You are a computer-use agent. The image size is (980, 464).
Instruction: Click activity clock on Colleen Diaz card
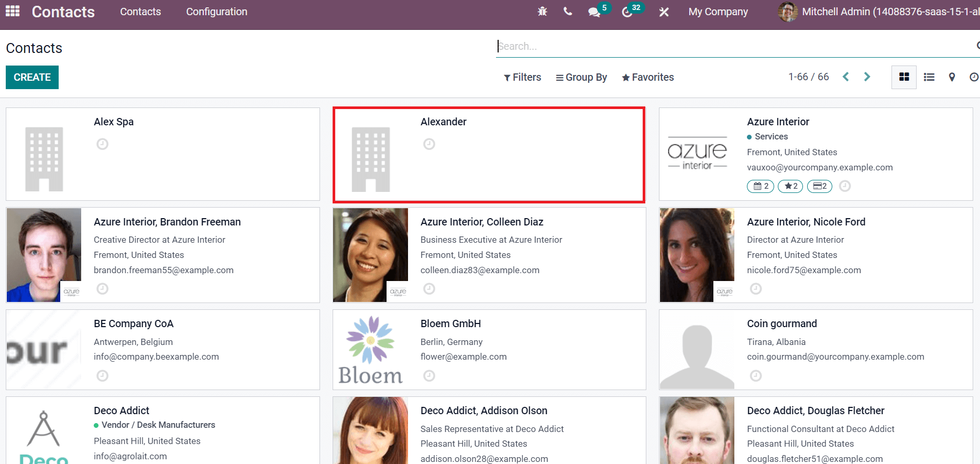click(x=429, y=288)
